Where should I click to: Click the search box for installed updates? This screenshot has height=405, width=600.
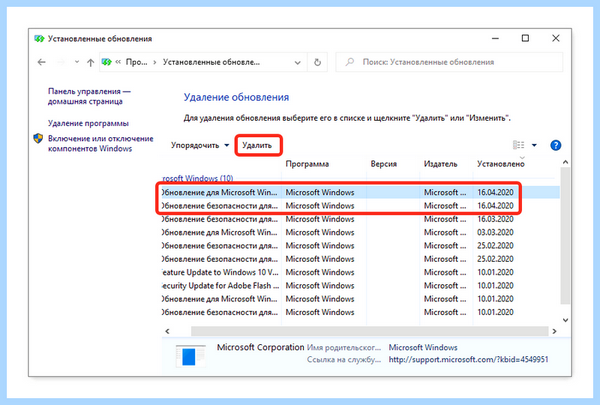click(449, 62)
